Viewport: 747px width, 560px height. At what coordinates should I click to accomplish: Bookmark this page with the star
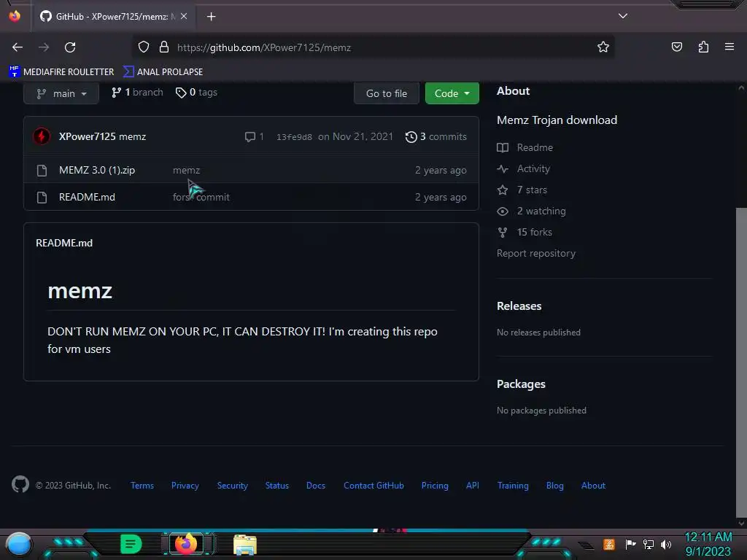(x=603, y=47)
